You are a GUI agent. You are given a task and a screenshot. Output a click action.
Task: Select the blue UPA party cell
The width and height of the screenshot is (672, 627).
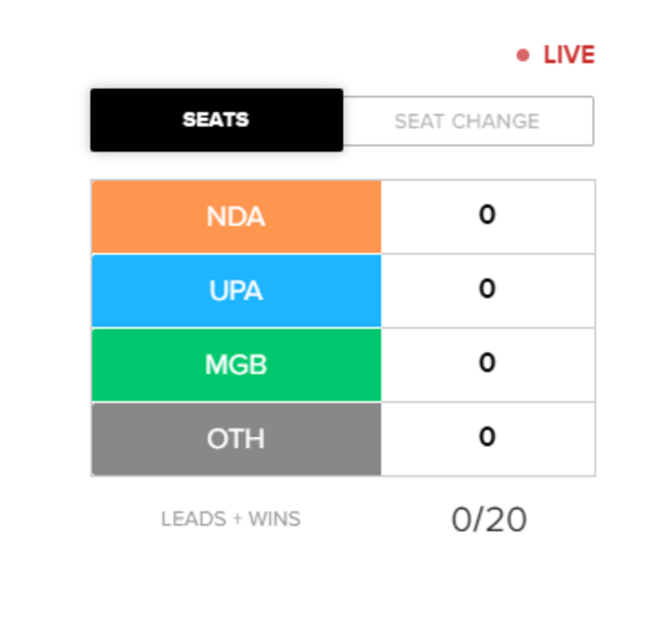[x=236, y=291]
